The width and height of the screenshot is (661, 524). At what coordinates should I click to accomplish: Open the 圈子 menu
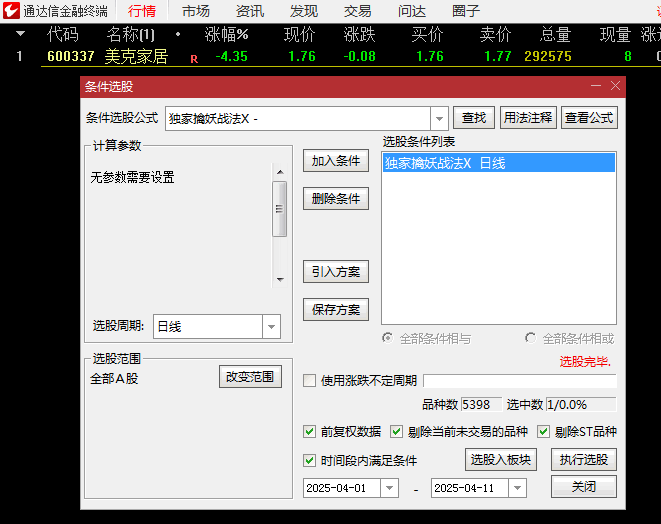466,11
